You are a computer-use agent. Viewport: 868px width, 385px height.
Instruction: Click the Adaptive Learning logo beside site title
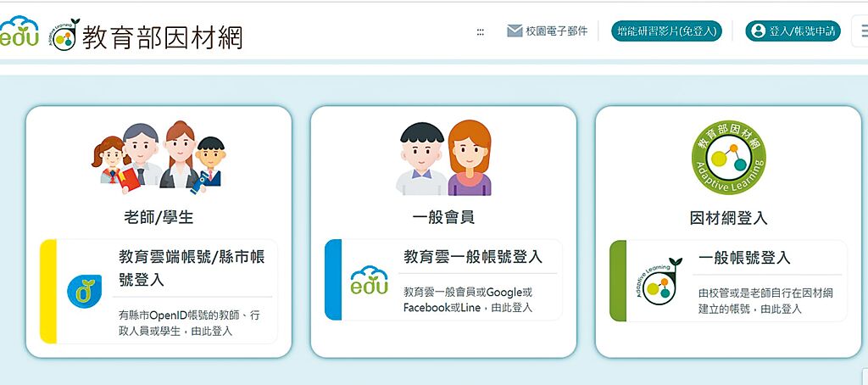point(64,34)
